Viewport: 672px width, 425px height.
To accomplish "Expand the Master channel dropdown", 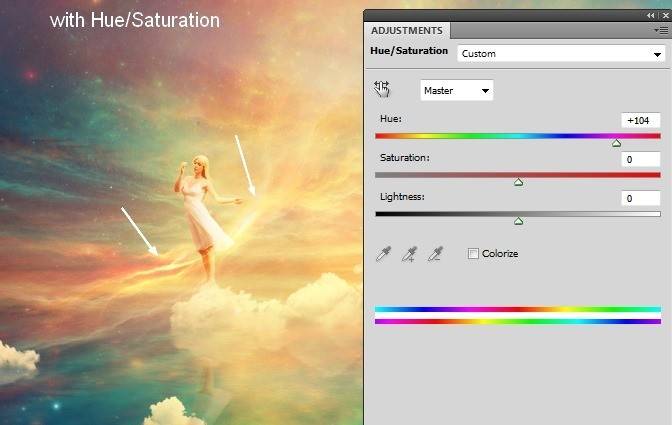I will (457, 91).
